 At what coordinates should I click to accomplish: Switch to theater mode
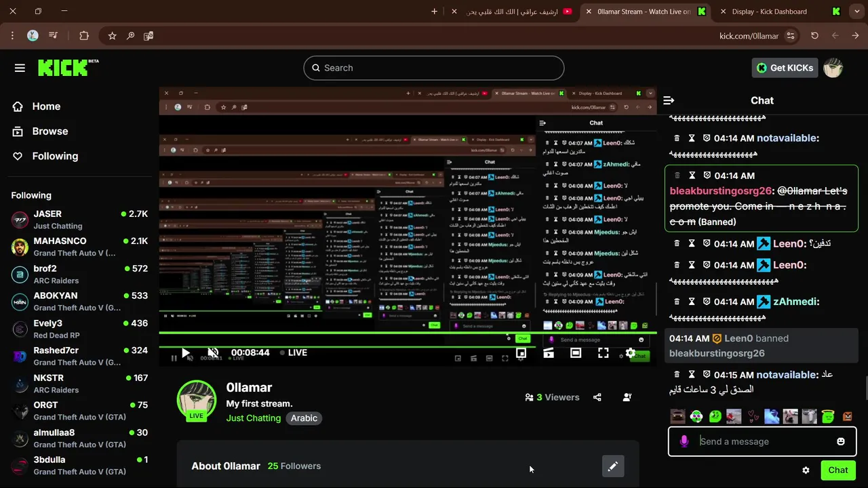click(x=576, y=353)
